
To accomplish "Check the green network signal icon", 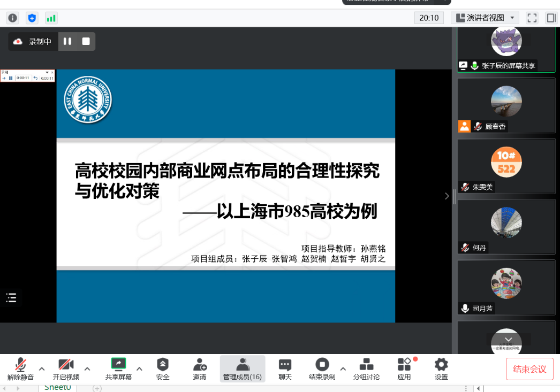I will [x=51, y=18].
